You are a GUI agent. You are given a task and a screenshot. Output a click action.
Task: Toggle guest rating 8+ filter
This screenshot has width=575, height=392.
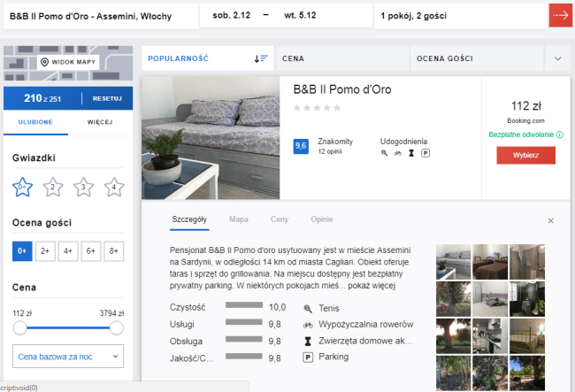[113, 251]
